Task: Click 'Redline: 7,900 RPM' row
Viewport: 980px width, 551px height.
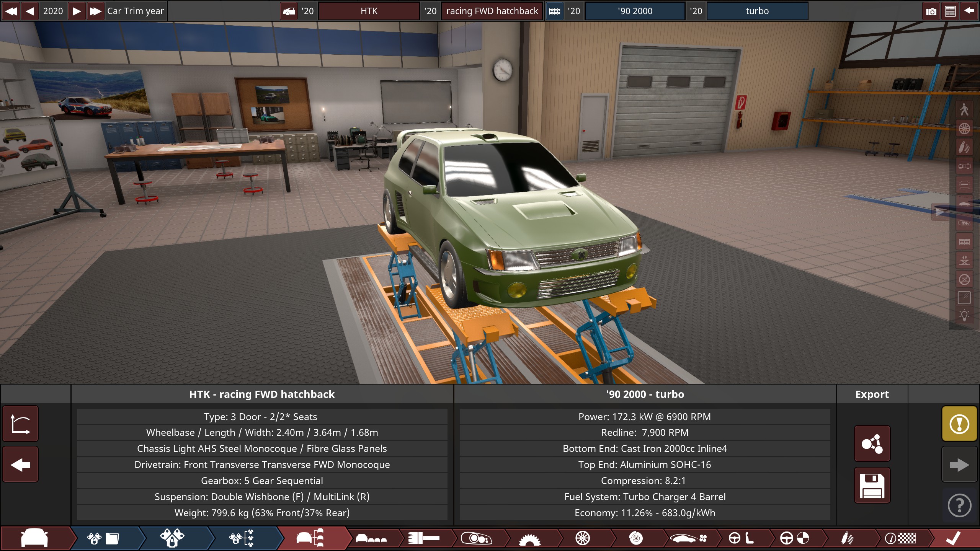Action: click(645, 432)
